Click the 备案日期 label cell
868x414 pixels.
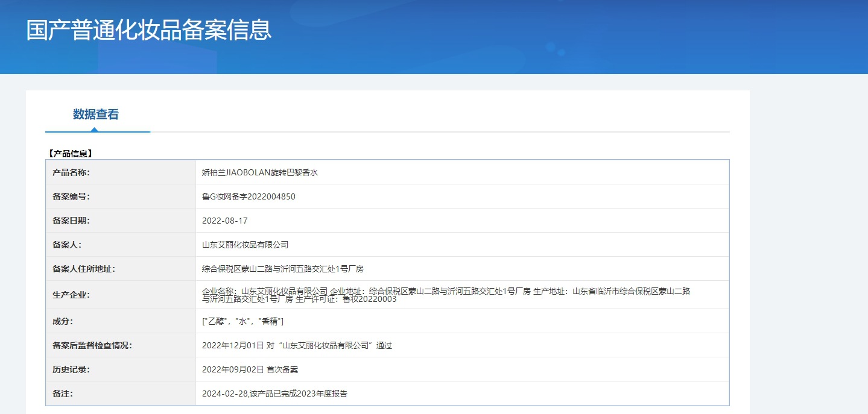click(x=121, y=221)
